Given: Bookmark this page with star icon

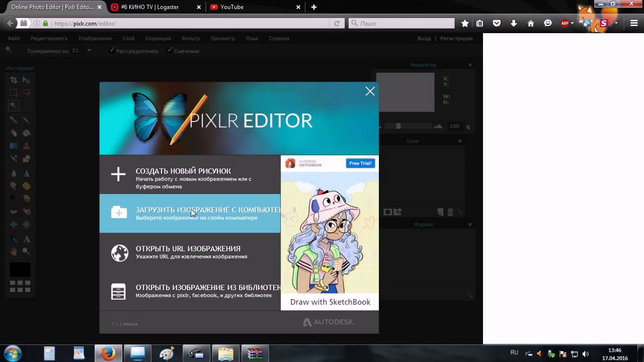Looking at the screenshot, I should pyautogui.click(x=465, y=23).
